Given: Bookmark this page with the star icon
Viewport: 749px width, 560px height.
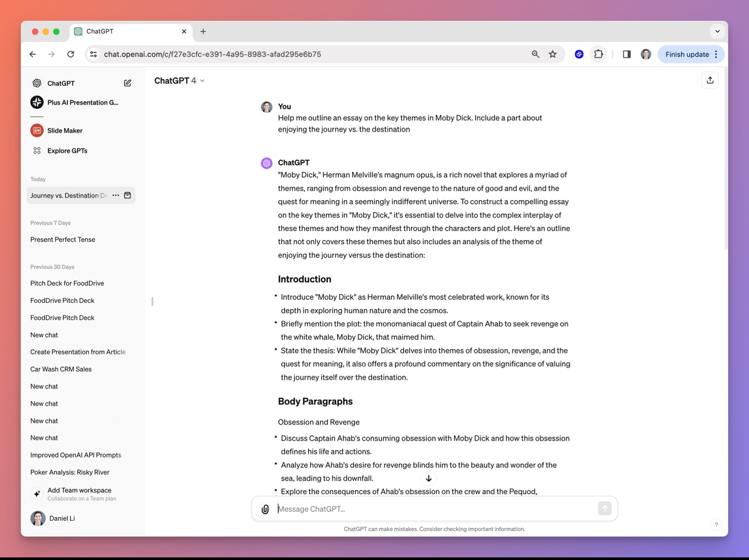Looking at the screenshot, I should coord(553,54).
